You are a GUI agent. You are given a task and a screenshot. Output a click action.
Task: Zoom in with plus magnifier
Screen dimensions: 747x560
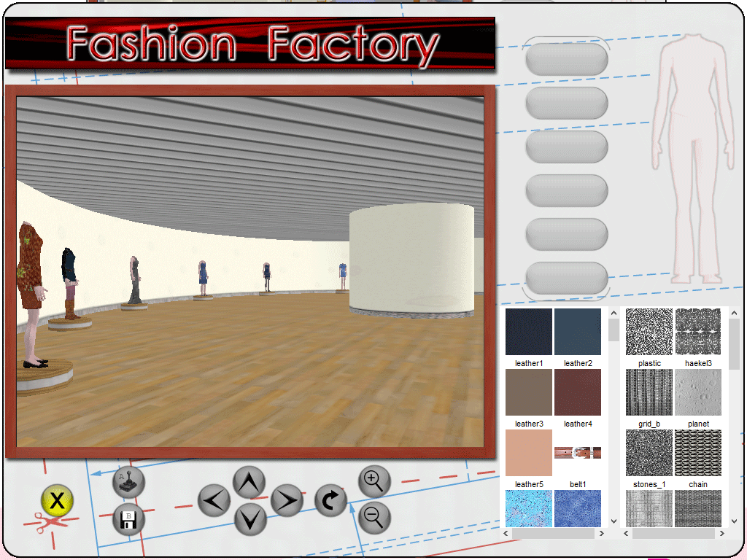pos(374,481)
